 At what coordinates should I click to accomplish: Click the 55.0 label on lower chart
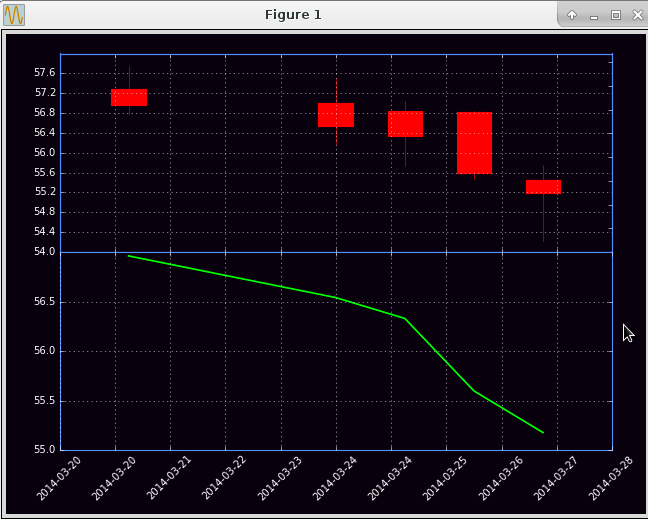click(x=45, y=450)
